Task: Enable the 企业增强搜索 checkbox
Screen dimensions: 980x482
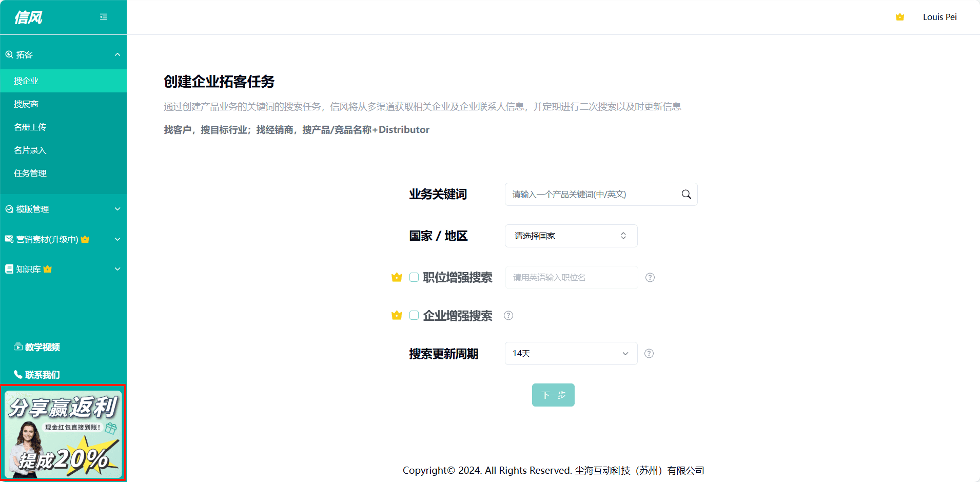Action: point(414,315)
